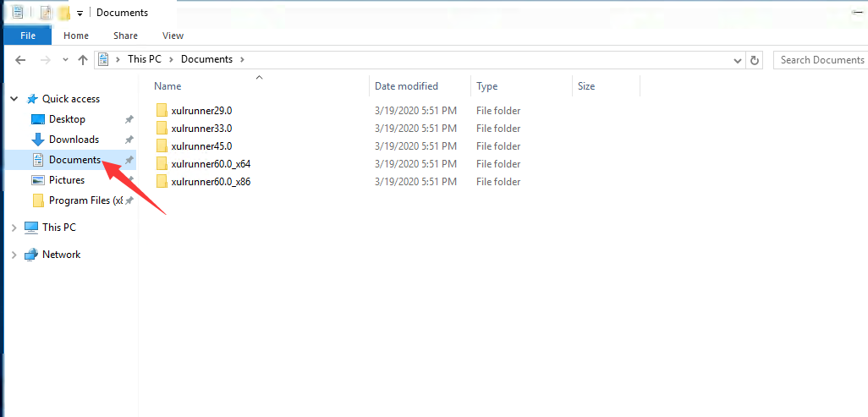Select the Pictures icon in sidebar
868x417 pixels.
pyautogui.click(x=38, y=180)
